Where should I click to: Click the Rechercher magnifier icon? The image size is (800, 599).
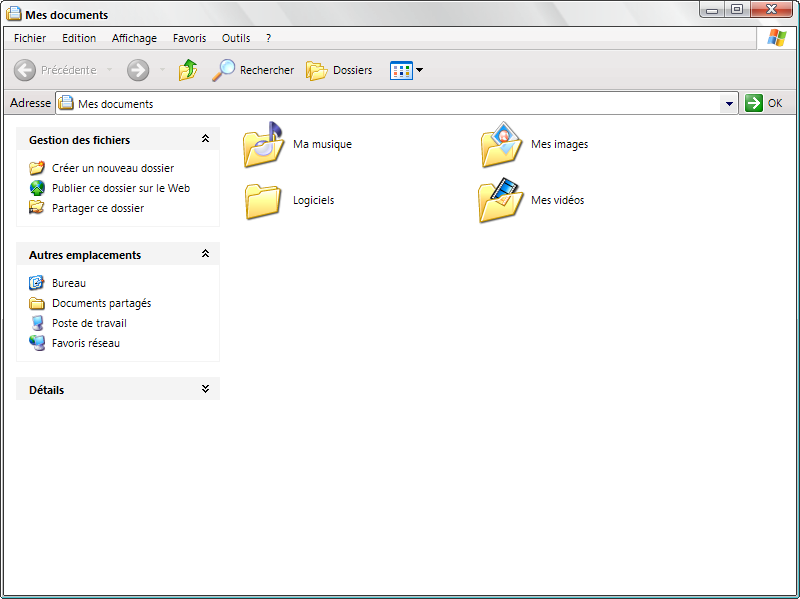click(223, 70)
